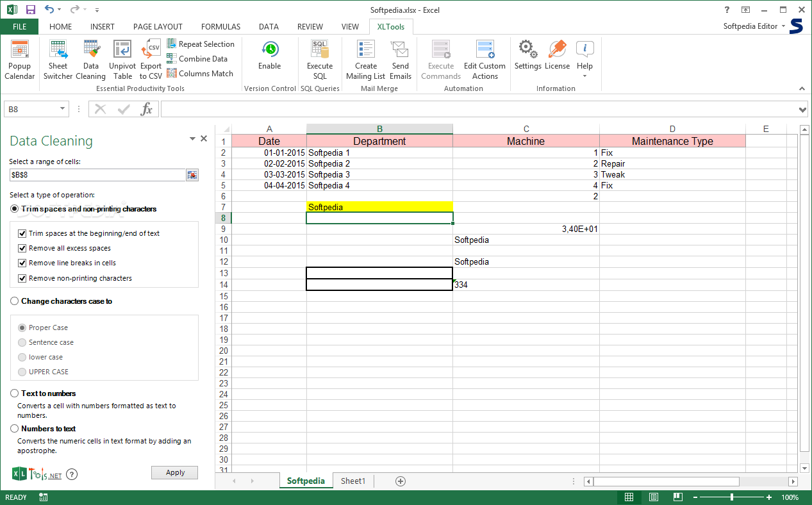Customize the Quick Access Toolbar dropdown
812x505 pixels.
[x=97, y=10]
